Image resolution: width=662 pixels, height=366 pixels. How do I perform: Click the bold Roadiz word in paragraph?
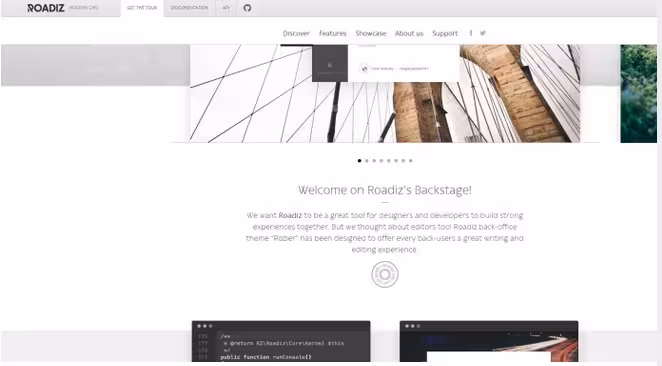pyautogui.click(x=290, y=215)
